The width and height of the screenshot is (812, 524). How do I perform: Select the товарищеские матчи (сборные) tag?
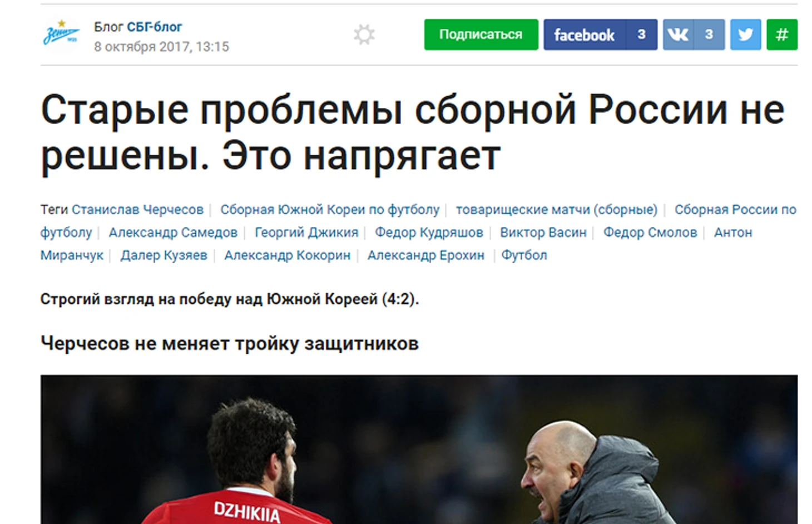557,210
